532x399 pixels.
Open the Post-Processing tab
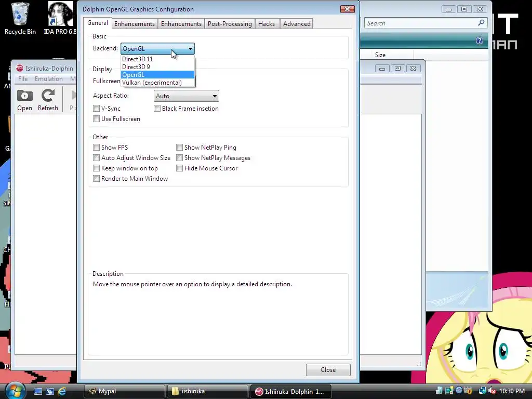pyautogui.click(x=230, y=24)
